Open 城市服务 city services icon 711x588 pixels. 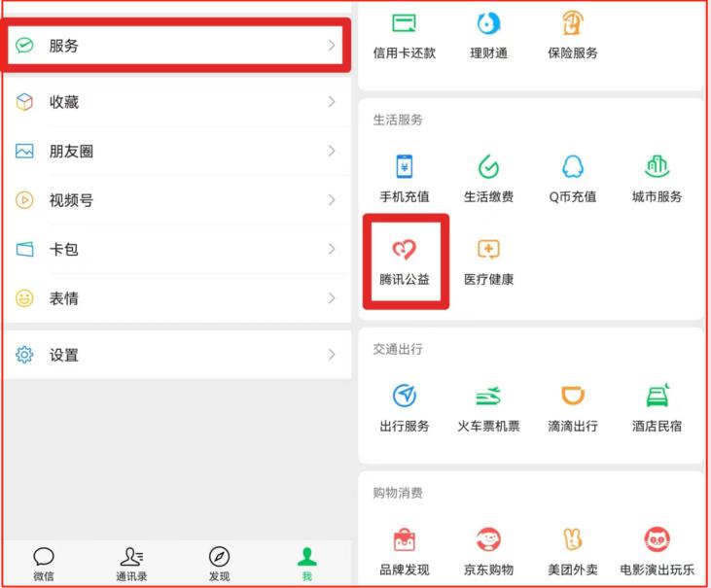click(658, 166)
